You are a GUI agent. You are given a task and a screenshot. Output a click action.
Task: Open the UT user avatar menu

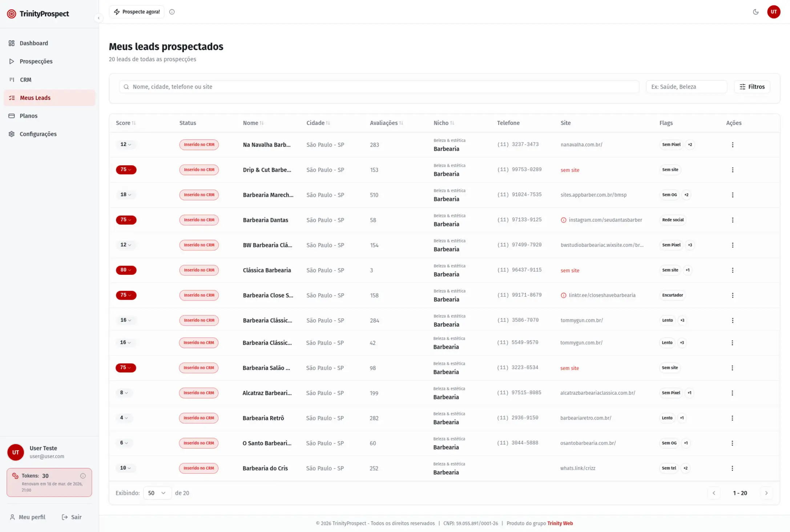click(x=773, y=12)
